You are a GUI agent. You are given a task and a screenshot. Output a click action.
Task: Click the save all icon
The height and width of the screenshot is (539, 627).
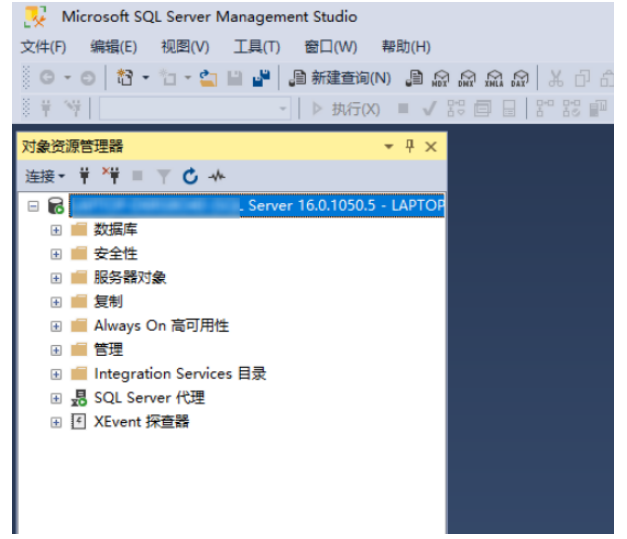(262, 78)
